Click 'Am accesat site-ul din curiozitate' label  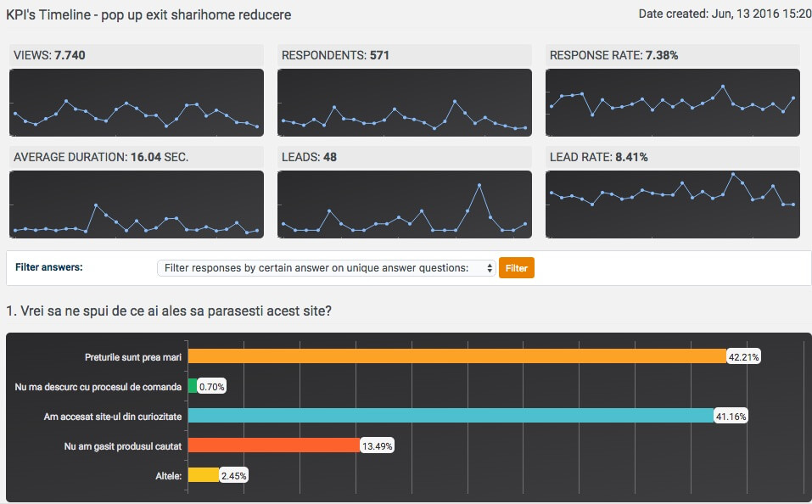[x=113, y=417]
